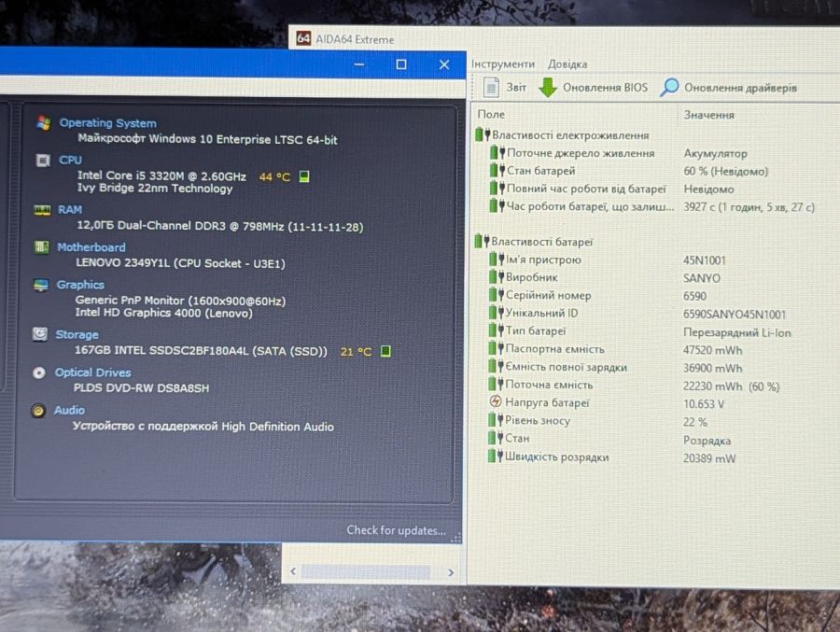840x632 pixels.
Task: Click the Graphics monitor icon
Action: coord(41,285)
